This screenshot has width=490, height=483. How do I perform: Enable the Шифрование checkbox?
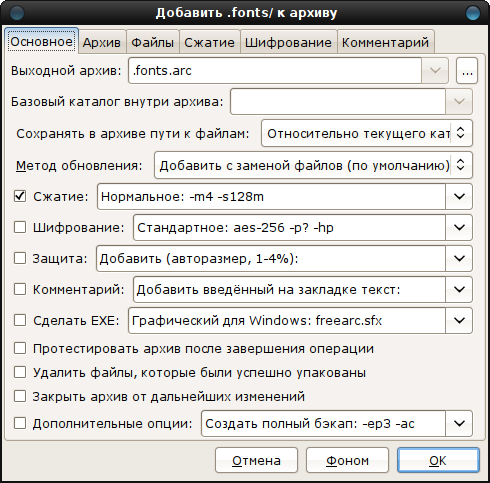tap(20, 227)
